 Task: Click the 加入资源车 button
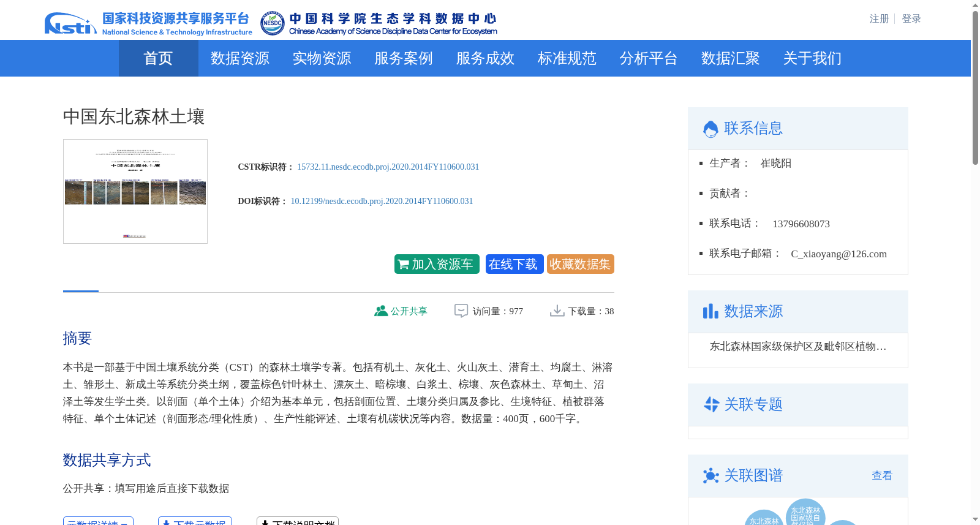437,264
